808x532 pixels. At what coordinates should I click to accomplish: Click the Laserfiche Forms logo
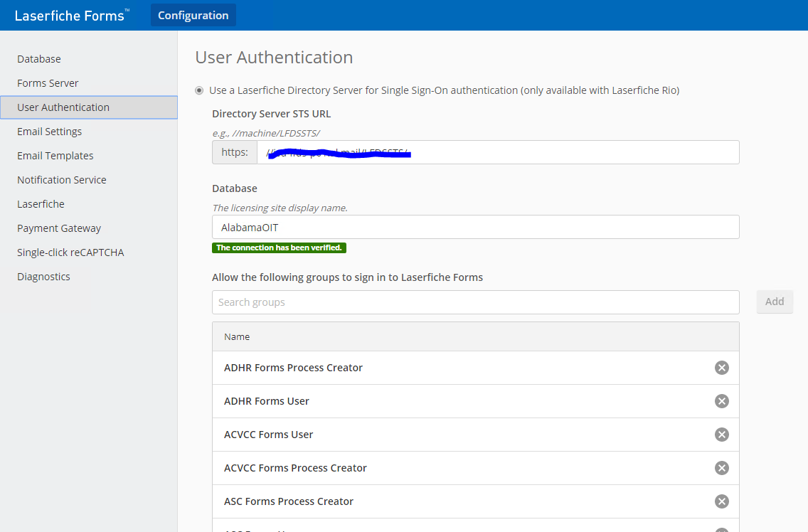(x=72, y=16)
